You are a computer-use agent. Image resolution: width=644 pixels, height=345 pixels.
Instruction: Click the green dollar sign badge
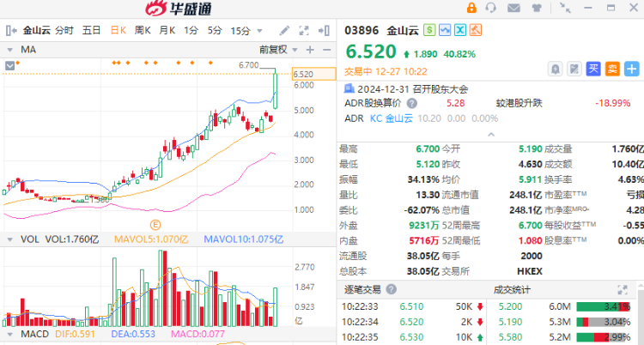click(x=429, y=29)
